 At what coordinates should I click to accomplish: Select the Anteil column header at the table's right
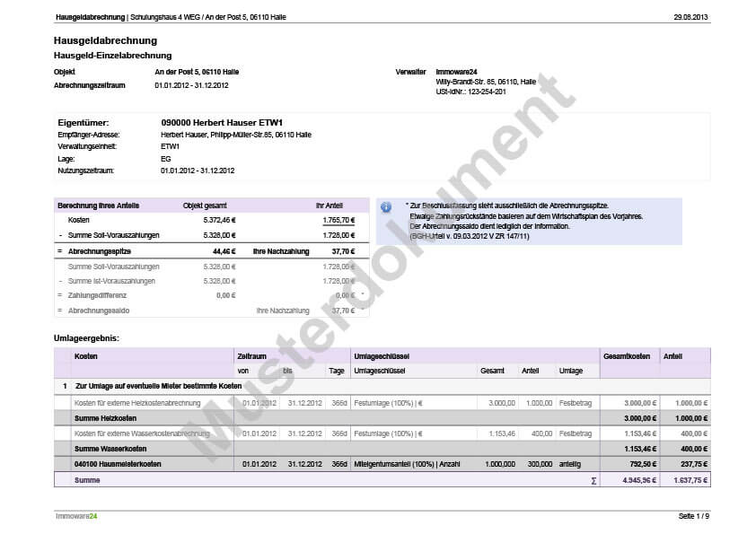(x=672, y=356)
